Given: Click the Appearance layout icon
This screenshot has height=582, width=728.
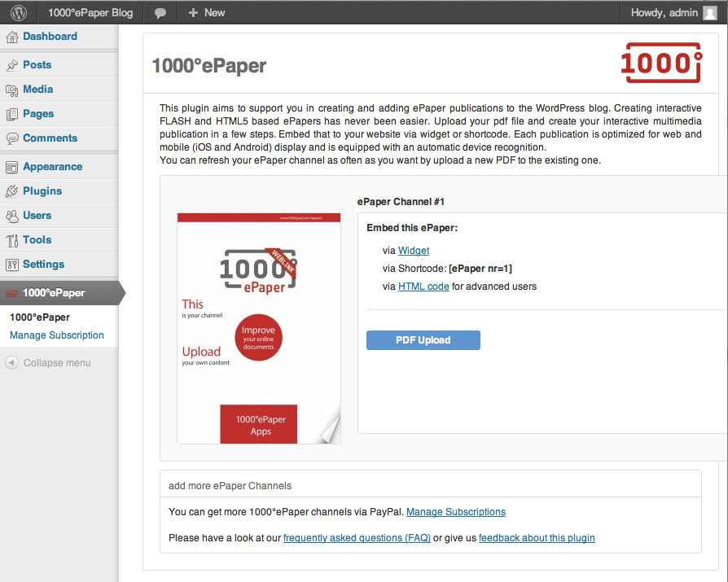Looking at the screenshot, I should click(12, 167).
